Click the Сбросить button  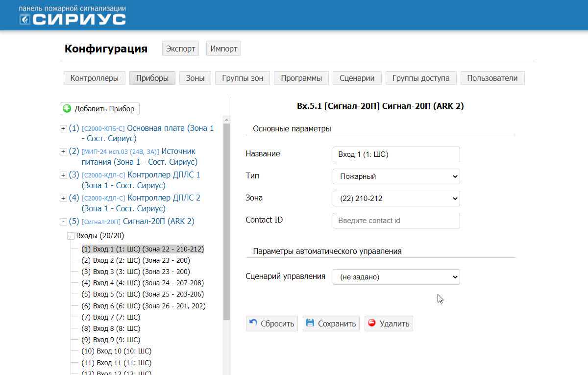coord(272,324)
